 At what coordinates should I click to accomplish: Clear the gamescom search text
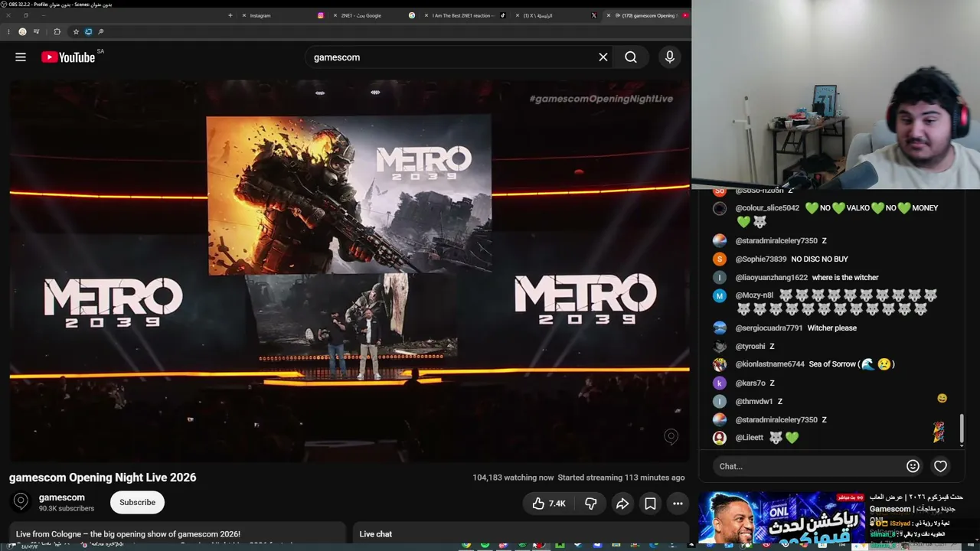coord(603,57)
